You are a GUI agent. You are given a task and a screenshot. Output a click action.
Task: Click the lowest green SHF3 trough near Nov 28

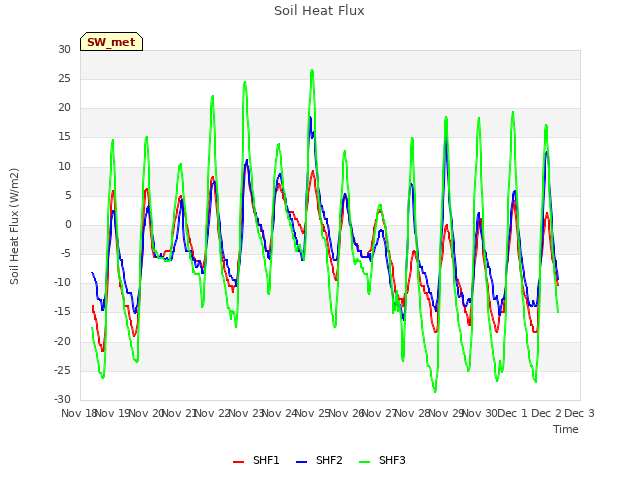click(x=435, y=391)
